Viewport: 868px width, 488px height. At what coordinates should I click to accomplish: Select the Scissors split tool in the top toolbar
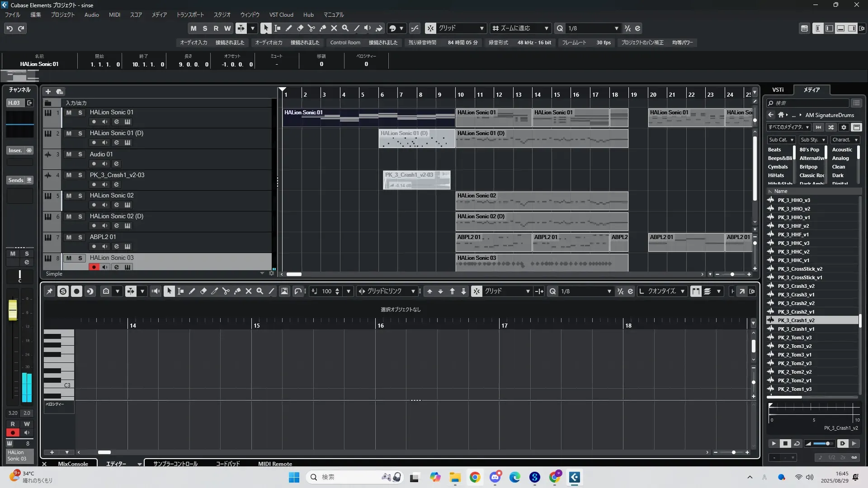(x=311, y=28)
